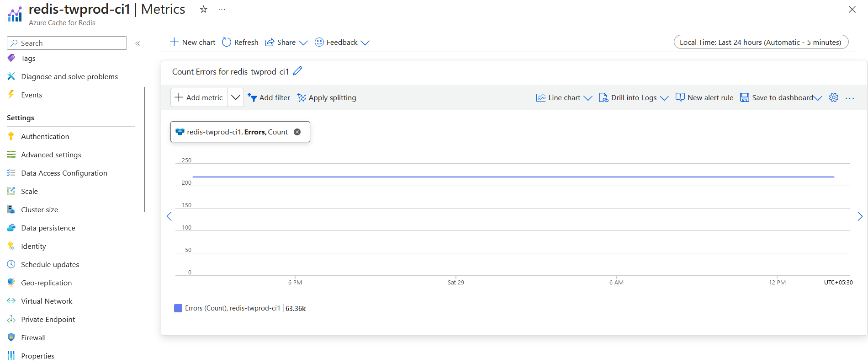Image resolution: width=868 pixels, height=364 pixels.
Task: Click the legend value 63.36k
Action: click(296, 308)
